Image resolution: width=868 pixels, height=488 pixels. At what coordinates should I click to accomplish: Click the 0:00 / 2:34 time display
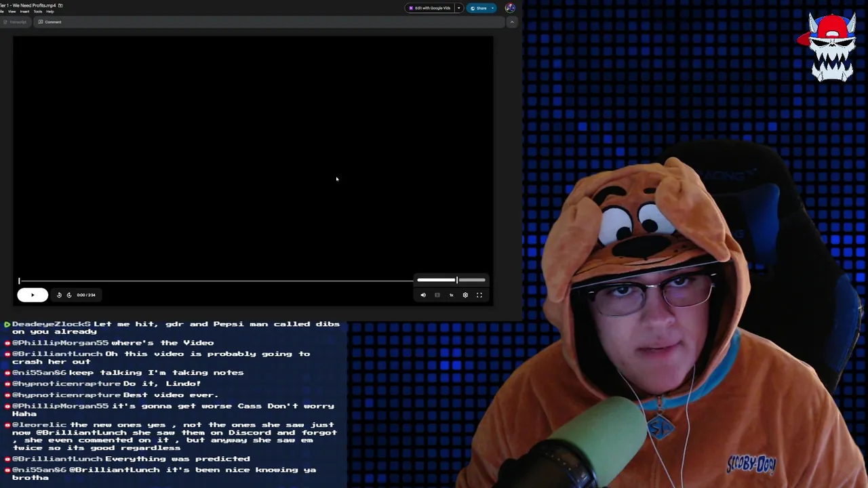tap(86, 295)
